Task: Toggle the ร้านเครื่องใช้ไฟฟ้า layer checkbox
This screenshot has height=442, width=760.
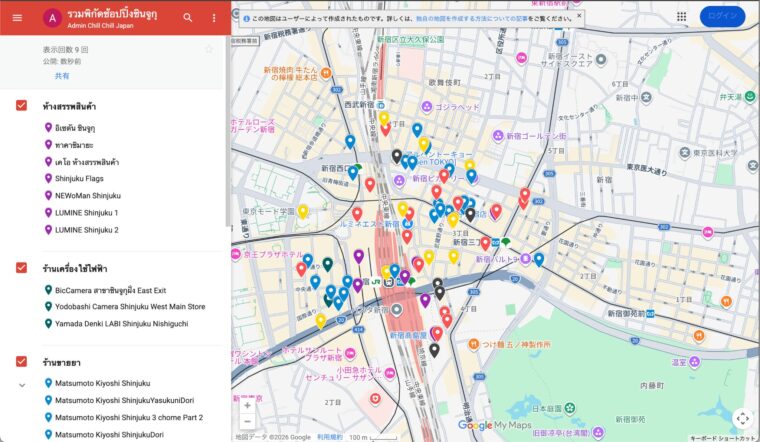Action: click(21, 268)
